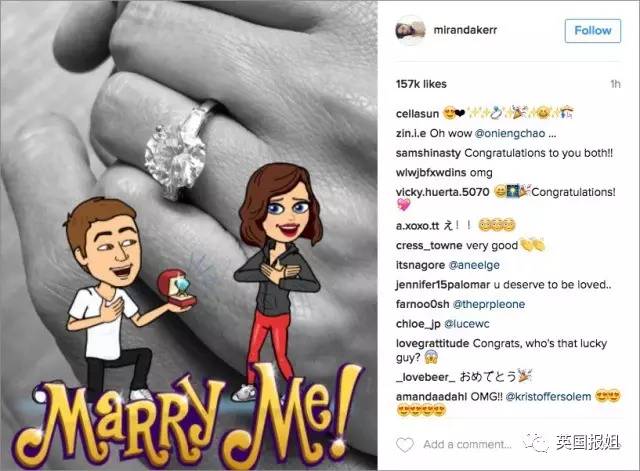
Task: Open lovegrattitude's profile
Action: pos(432,343)
